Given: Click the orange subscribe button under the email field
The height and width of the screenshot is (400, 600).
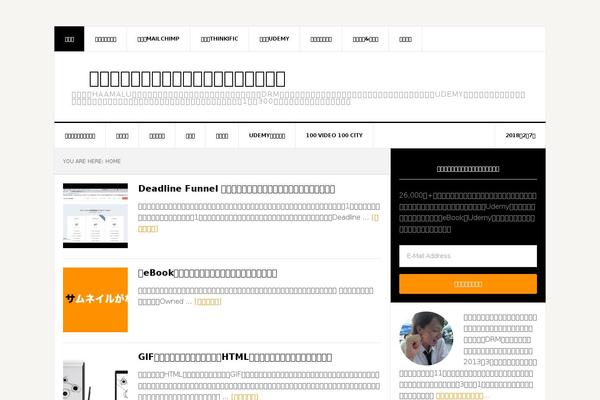Looking at the screenshot, I should pos(468,284).
